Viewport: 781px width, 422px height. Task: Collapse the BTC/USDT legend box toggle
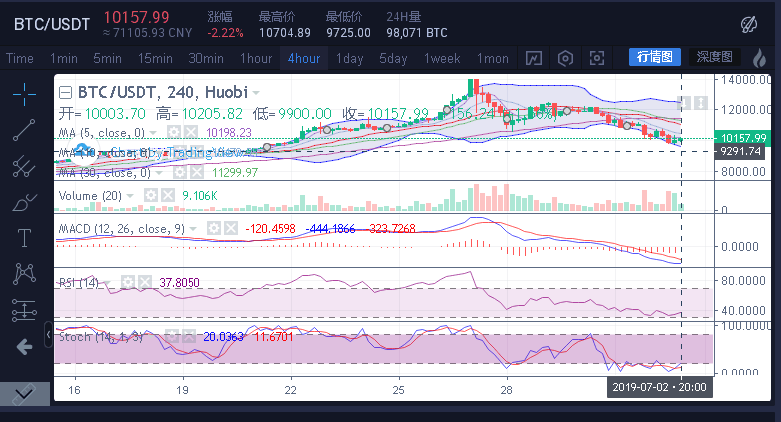coord(65,93)
